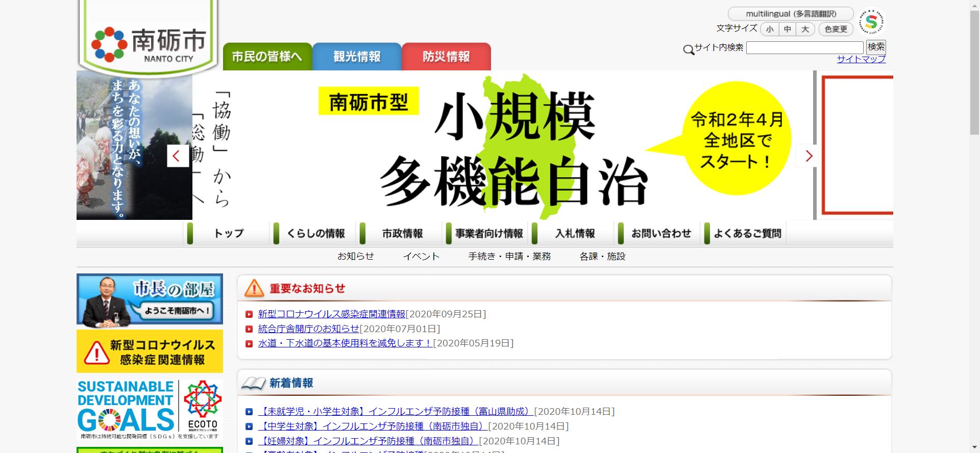Set text size to small (小)

click(x=769, y=30)
